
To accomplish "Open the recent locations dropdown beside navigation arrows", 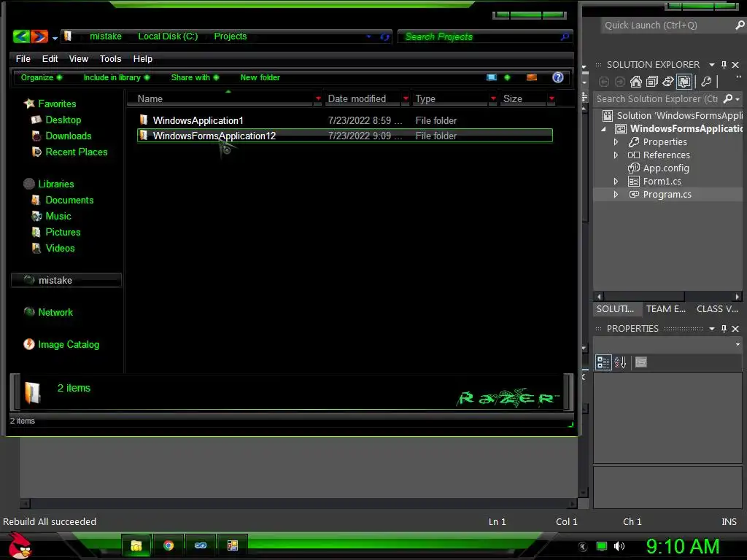I will (55, 38).
